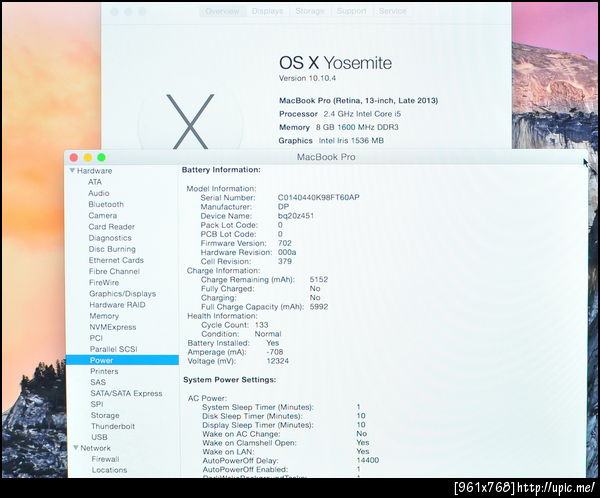Select Thunderbolt in the sidebar
This screenshot has height=498, width=600.
(113, 426)
